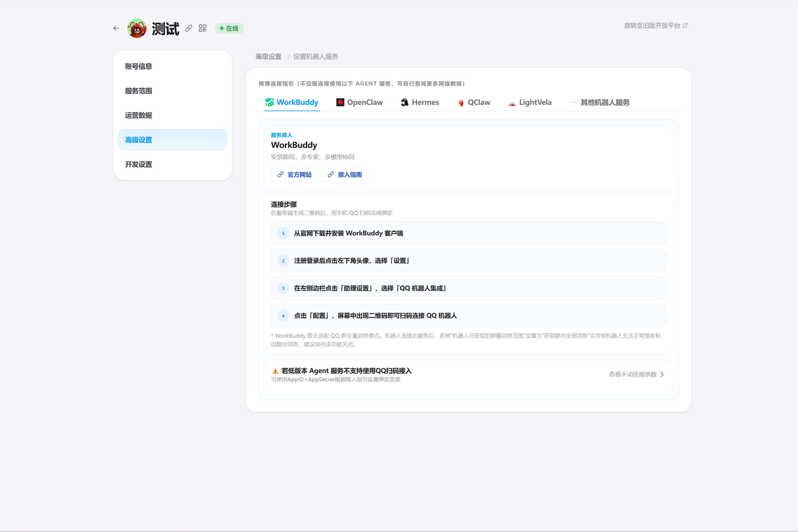Click the 测试 bot name title
798x532 pixels.
[166, 28]
